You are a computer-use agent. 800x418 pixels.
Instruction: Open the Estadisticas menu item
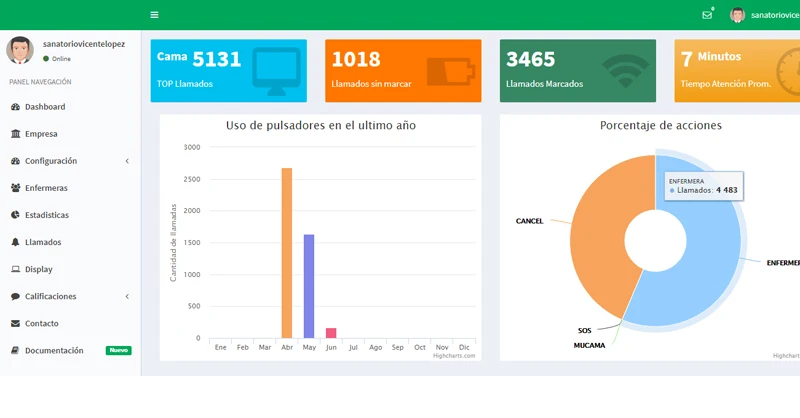(x=70, y=215)
